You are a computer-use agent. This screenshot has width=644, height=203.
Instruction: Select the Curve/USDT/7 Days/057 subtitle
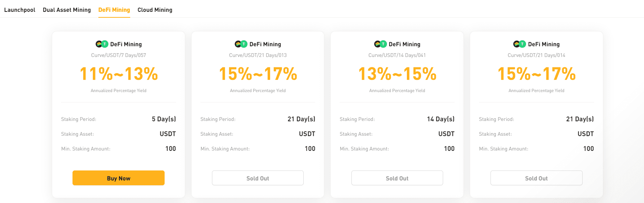click(x=119, y=55)
